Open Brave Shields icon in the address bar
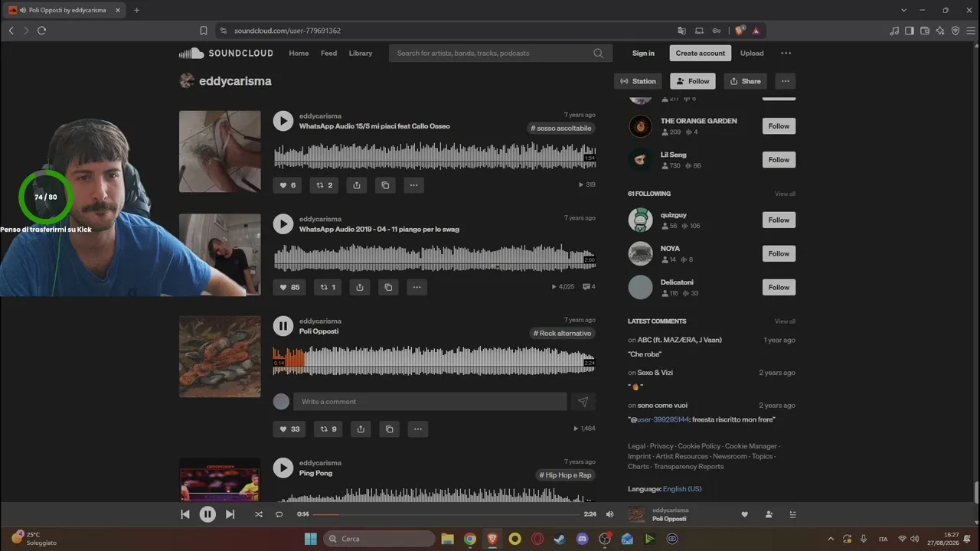Image resolution: width=980 pixels, height=551 pixels. pyautogui.click(x=739, y=31)
